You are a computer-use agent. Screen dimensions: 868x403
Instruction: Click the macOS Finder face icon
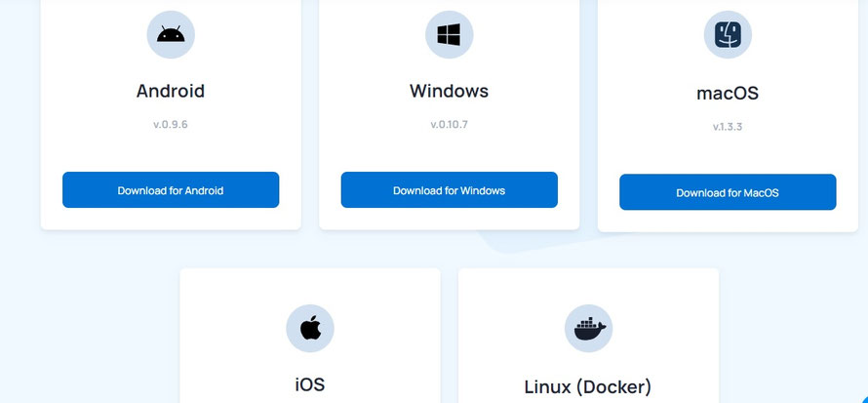[x=728, y=35]
